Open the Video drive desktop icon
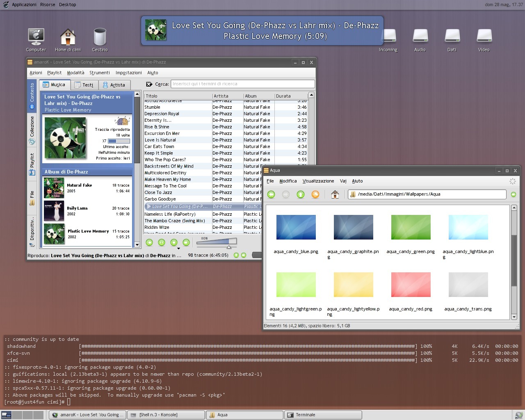Viewport: 525px width, 420px height. 484,41
